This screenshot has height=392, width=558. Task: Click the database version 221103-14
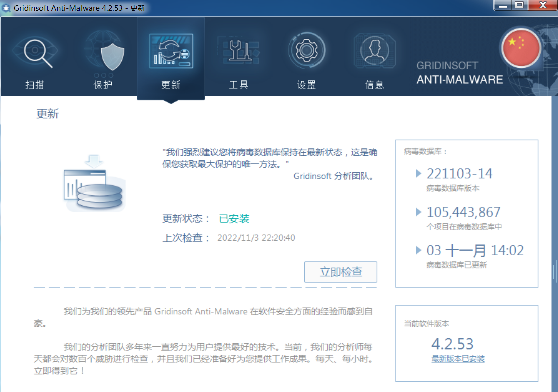tap(459, 174)
